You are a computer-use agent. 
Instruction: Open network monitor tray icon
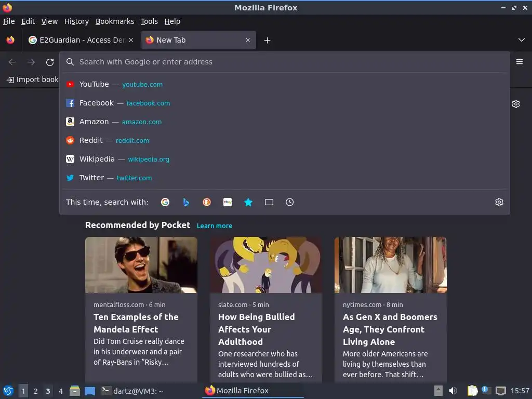[501, 391]
